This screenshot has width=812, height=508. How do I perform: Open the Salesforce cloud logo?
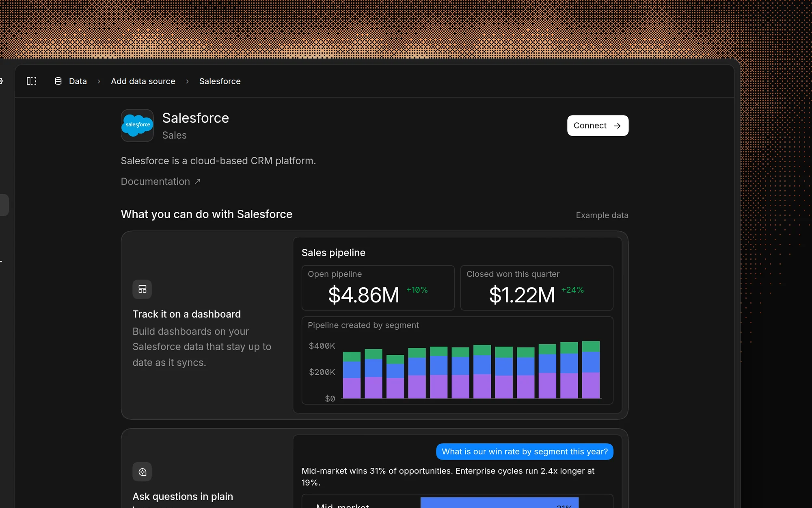[137, 126]
